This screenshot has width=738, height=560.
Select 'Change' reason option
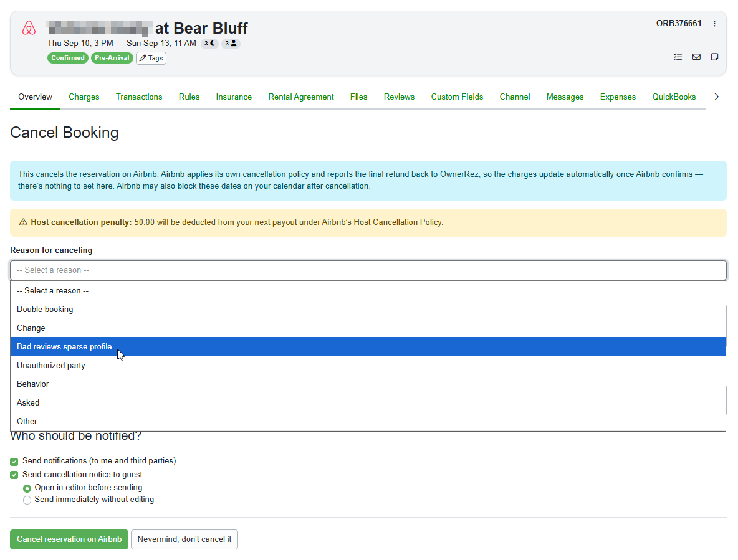click(x=368, y=328)
